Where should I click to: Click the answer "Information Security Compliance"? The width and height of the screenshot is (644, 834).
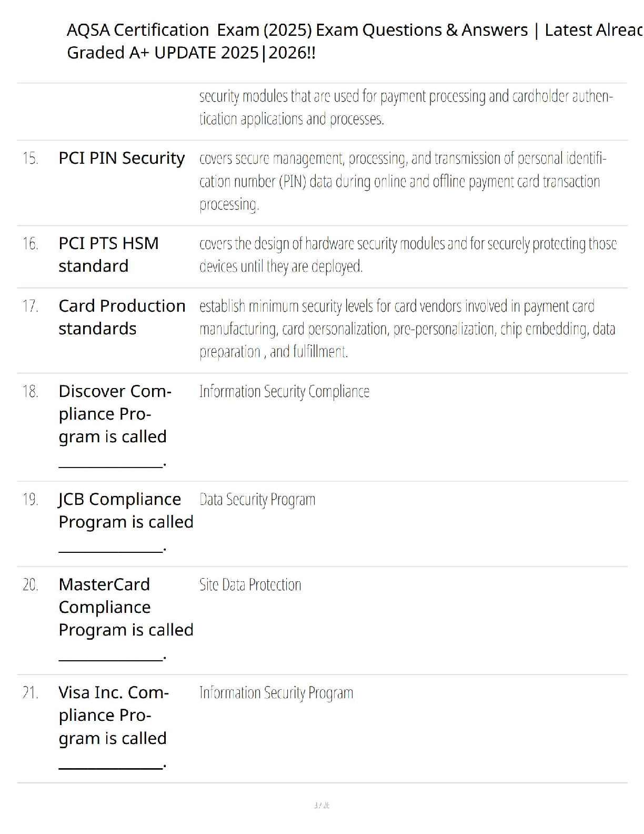(284, 392)
